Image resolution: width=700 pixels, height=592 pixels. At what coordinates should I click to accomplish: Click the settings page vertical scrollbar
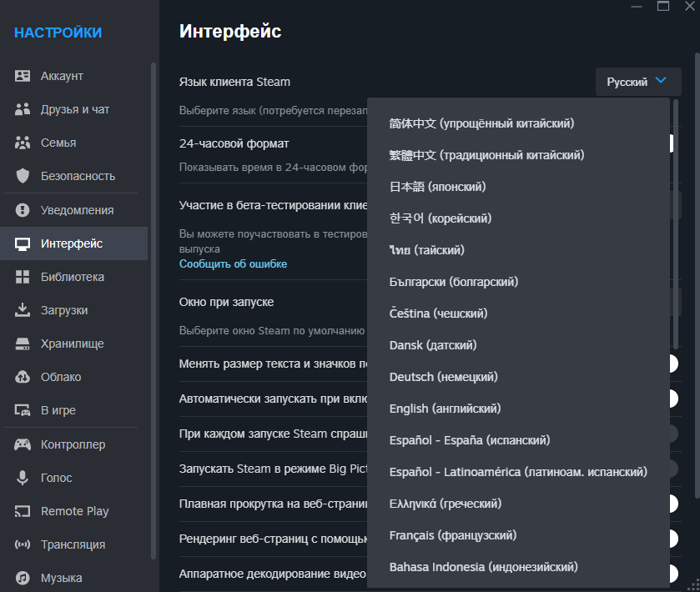(x=697, y=275)
